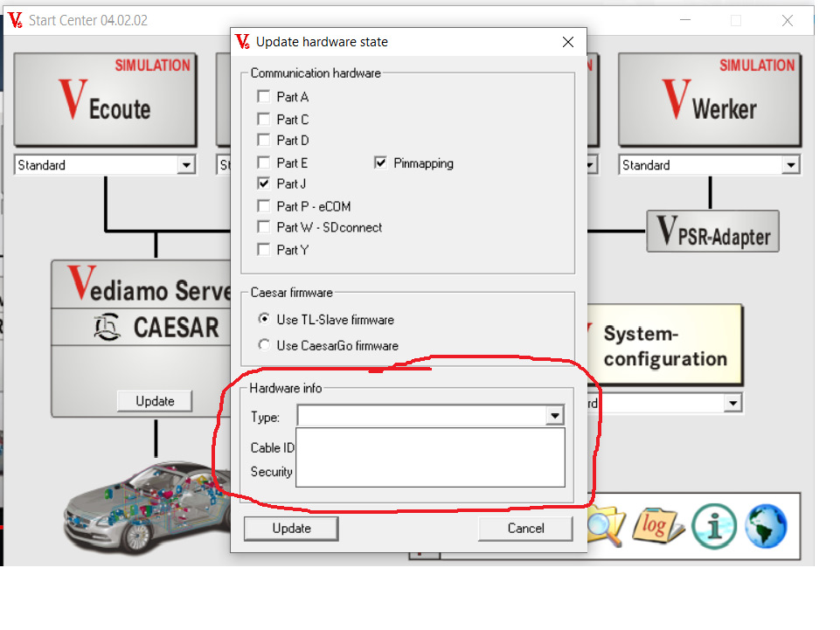Launch the Werker simulation tile
This screenshot has height=630, width=840.
point(709,100)
